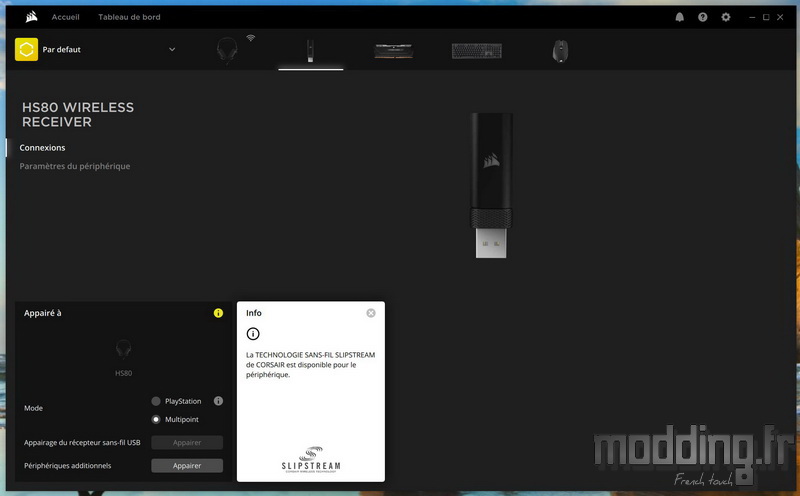This screenshot has width=800, height=496.
Task: Close the Info panel
Action: tap(371, 313)
